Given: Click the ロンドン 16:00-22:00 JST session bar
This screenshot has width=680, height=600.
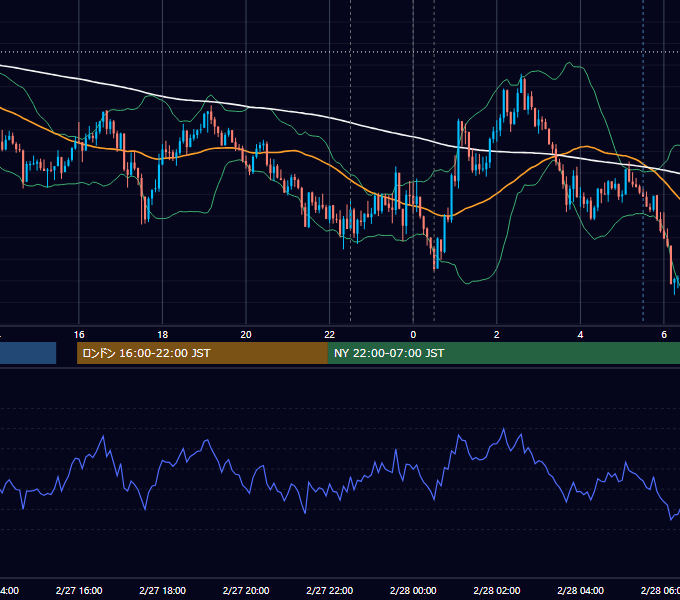Looking at the screenshot, I should pyautogui.click(x=202, y=353).
